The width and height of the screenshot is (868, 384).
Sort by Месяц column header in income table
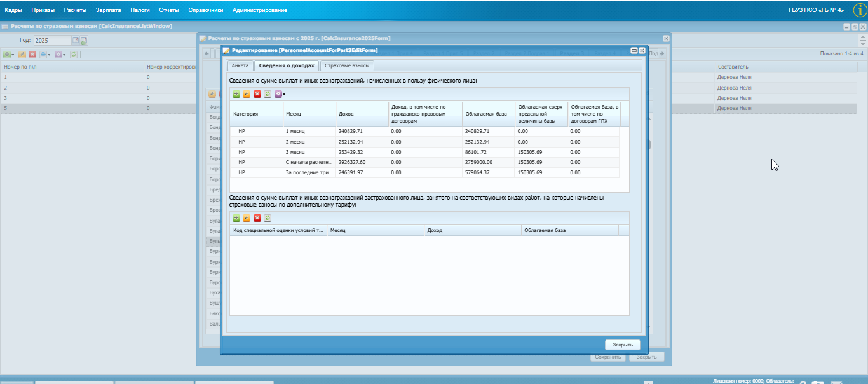point(309,114)
